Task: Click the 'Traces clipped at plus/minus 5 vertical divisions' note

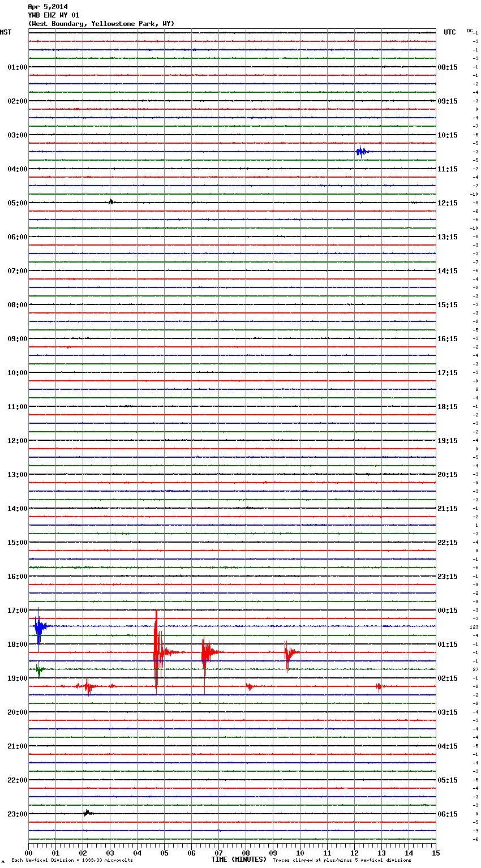Action: coord(342,861)
